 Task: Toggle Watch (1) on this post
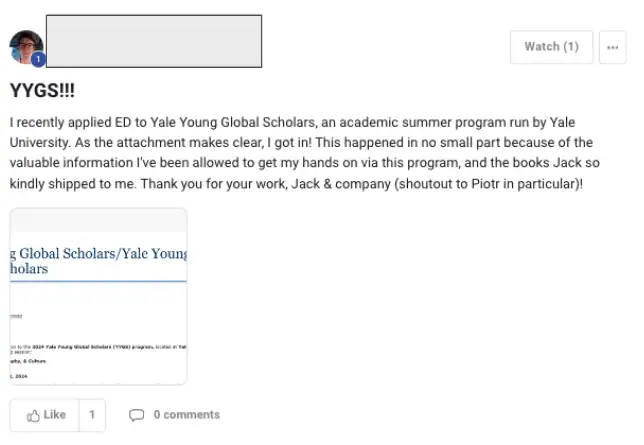tap(551, 47)
